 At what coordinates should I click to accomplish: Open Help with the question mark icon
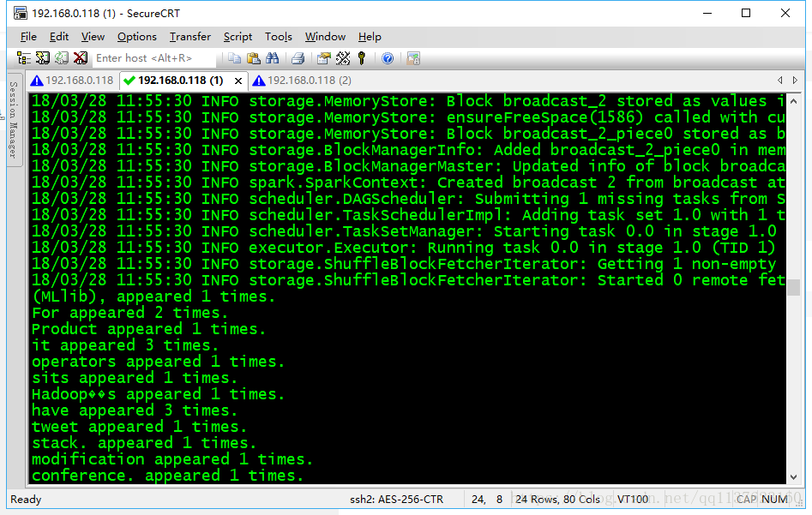tap(388, 58)
